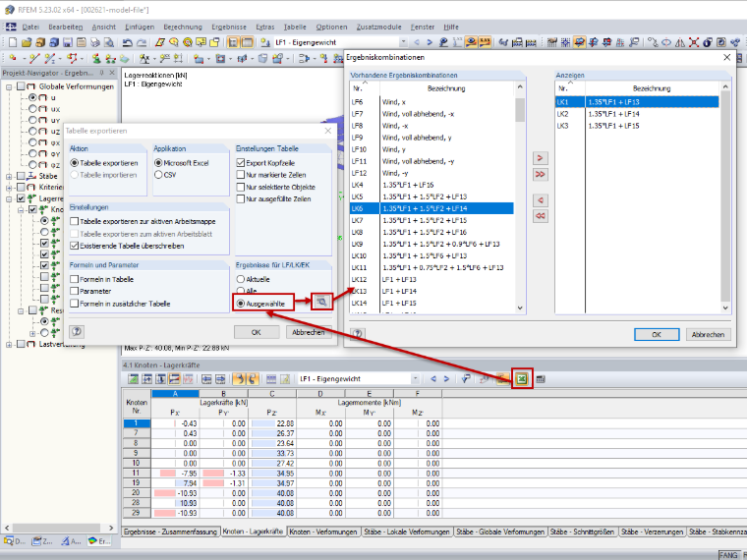Viewport: 747px width, 560px height.
Task: Select the Microsoft Excel radio button
Action: 158,163
